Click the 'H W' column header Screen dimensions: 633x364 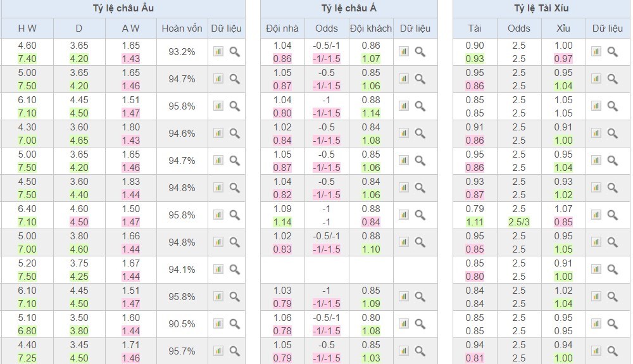[x=27, y=28]
